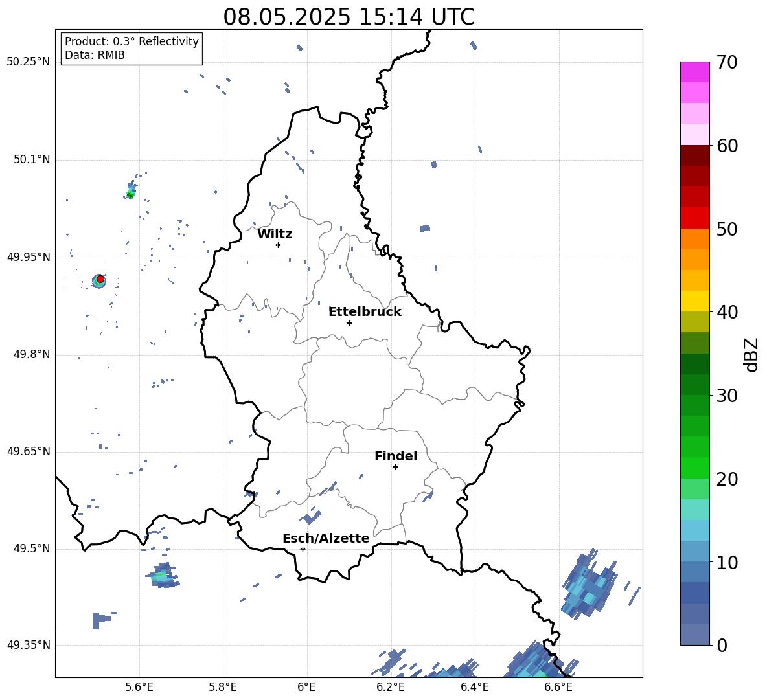Click the 50.1°N latitude label

click(32, 159)
